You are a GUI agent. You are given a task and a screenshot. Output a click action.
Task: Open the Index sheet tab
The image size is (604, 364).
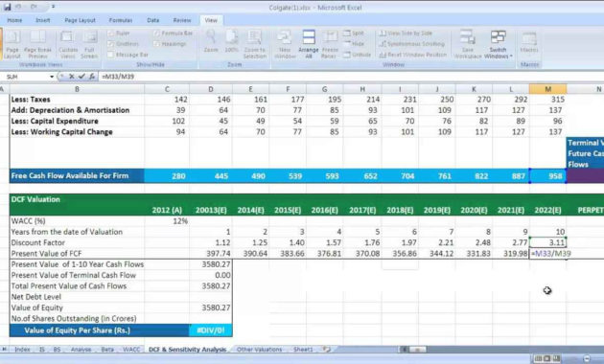pos(22,350)
